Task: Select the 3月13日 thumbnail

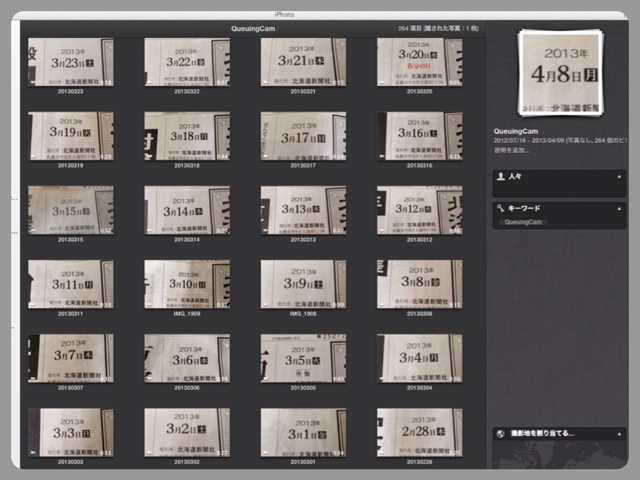Action: click(303, 210)
